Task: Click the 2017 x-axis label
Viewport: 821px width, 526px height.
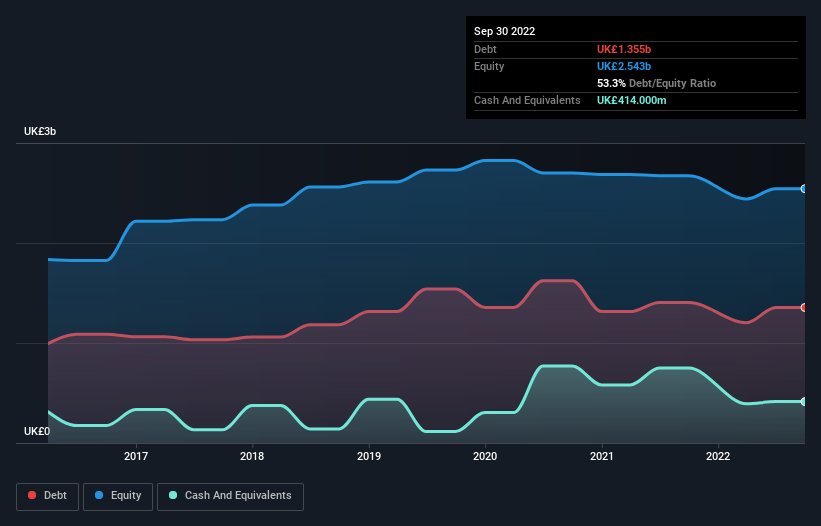Action: pyautogui.click(x=136, y=456)
